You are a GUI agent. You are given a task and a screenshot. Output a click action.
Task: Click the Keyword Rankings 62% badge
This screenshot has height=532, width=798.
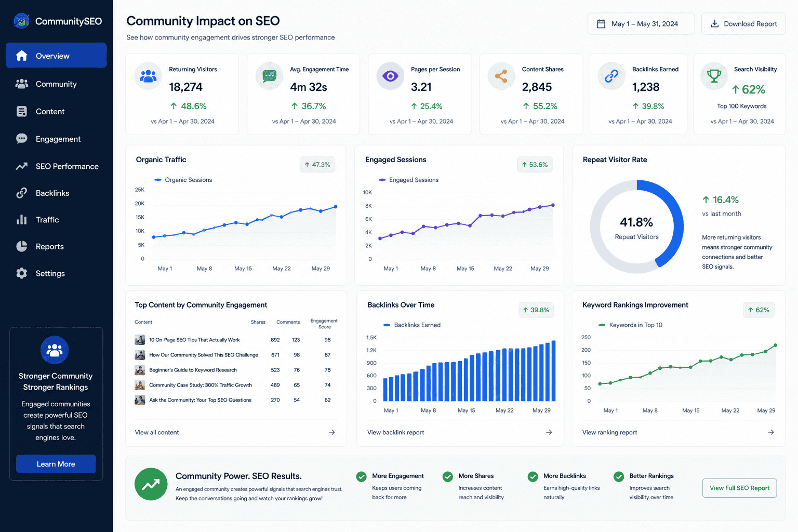(x=759, y=310)
